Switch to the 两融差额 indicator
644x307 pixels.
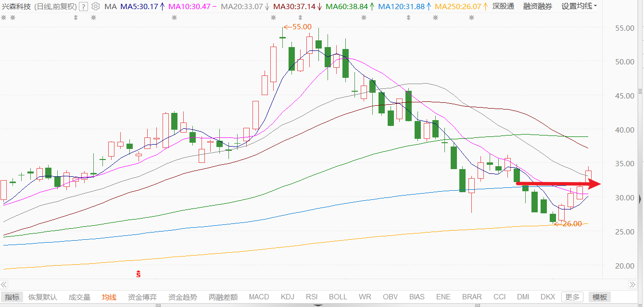coord(223,297)
